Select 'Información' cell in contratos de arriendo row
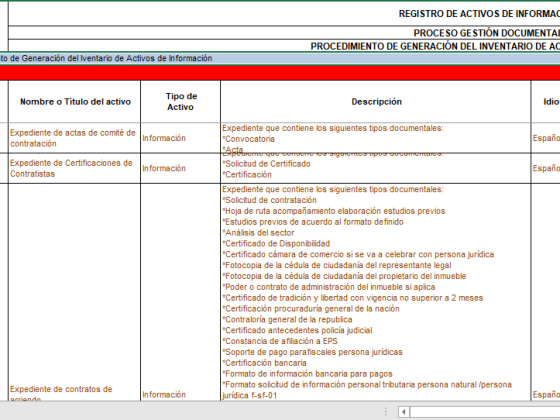The image size is (560, 420). 180,292
